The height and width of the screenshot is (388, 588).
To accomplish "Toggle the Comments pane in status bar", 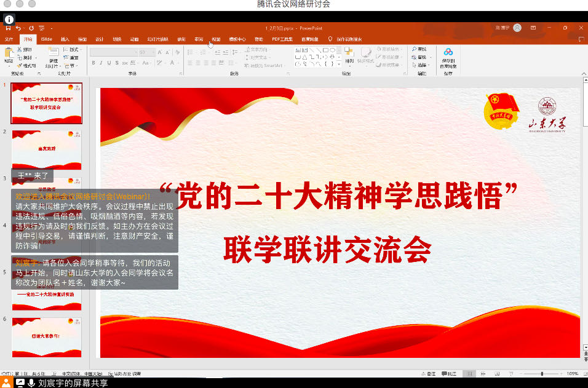I will [x=448, y=374].
